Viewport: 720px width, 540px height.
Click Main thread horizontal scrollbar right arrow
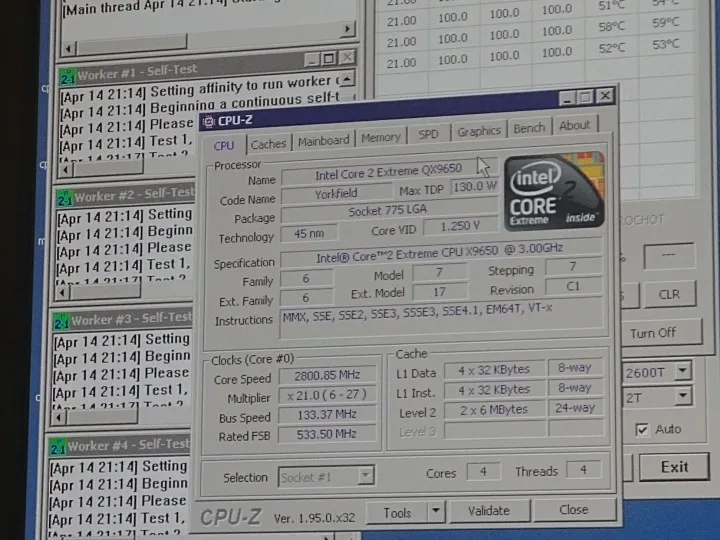(x=348, y=29)
